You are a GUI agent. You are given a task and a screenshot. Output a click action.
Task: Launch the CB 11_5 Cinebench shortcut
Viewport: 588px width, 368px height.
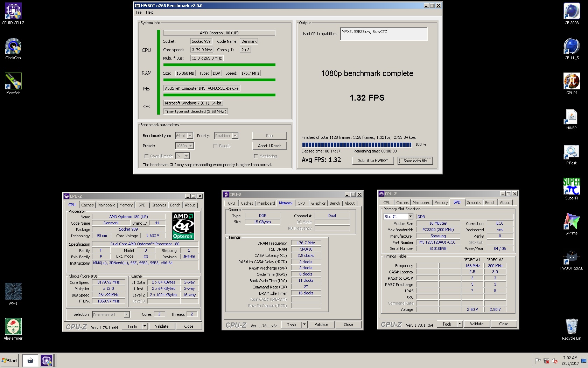[x=572, y=48]
